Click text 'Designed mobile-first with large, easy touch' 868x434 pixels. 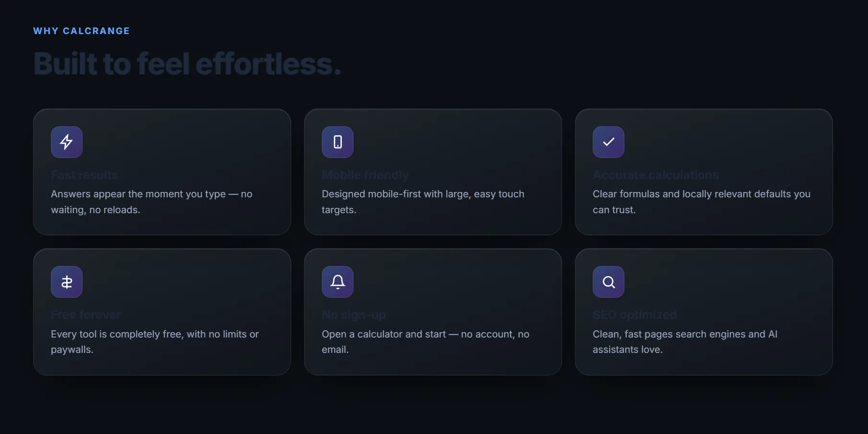(423, 194)
